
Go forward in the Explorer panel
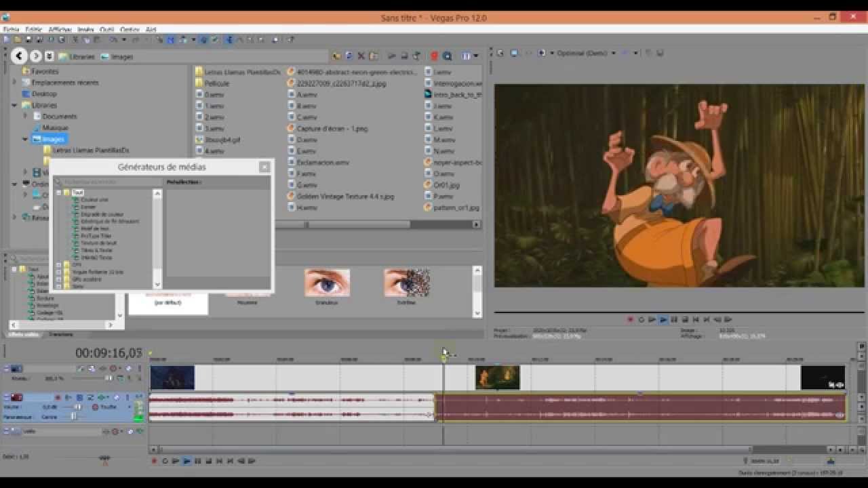35,56
